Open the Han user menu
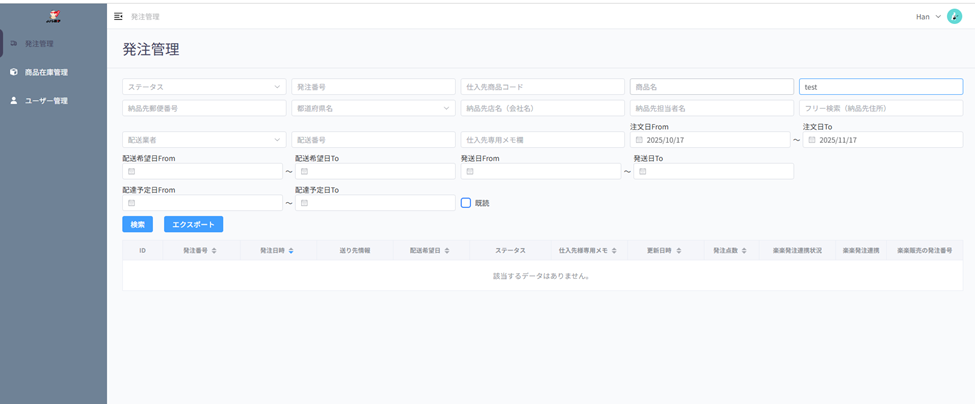Screen dimensions: 975x404 pyautogui.click(x=928, y=17)
